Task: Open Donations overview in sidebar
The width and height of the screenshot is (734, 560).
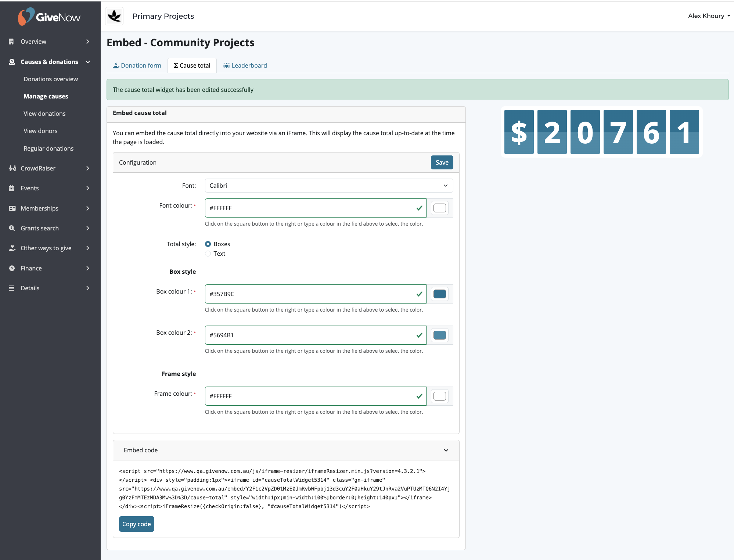Action: click(x=51, y=79)
